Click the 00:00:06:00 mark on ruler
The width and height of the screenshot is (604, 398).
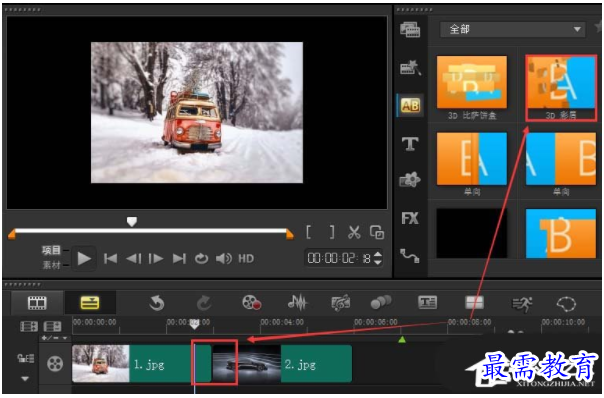376,322
